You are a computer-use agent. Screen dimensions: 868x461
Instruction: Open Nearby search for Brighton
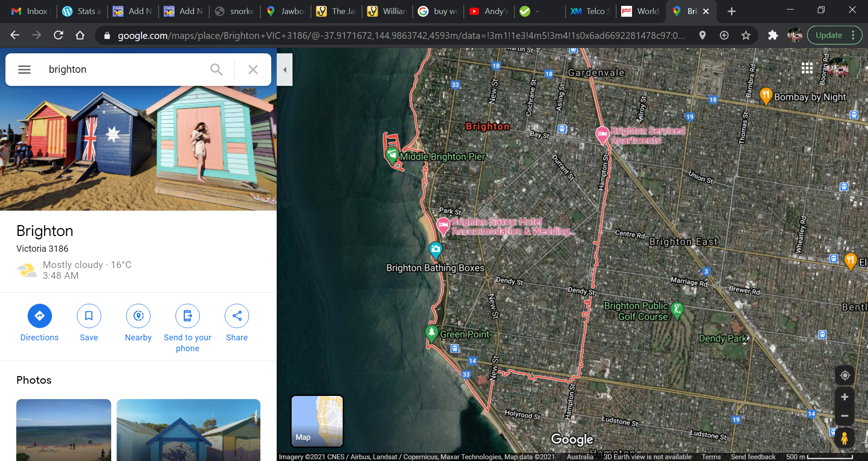tap(138, 315)
